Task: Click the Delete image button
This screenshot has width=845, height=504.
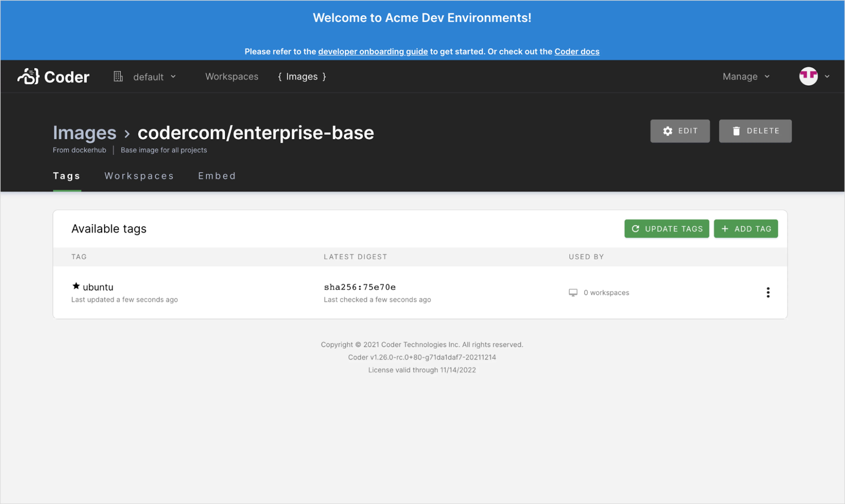Action: pyautogui.click(x=755, y=131)
